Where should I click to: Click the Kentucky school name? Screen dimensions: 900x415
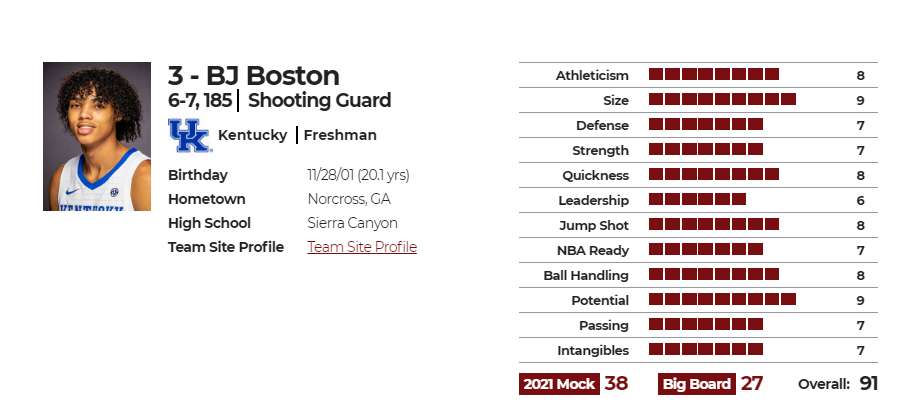[253, 135]
